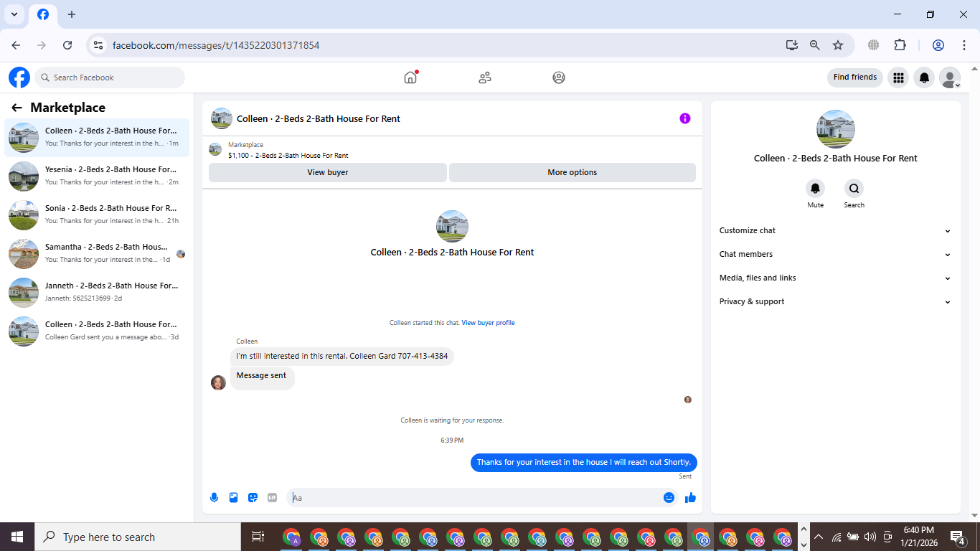Choose a sticker icon

point(253,497)
